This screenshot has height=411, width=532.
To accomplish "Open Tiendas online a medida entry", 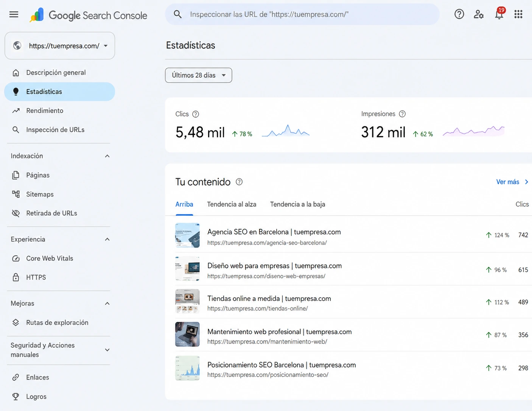I will pyautogui.click(x=269, y=299).
